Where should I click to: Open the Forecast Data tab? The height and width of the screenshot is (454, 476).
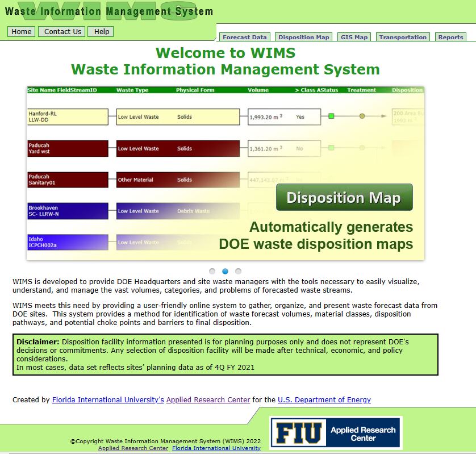[x=245, y=36]
